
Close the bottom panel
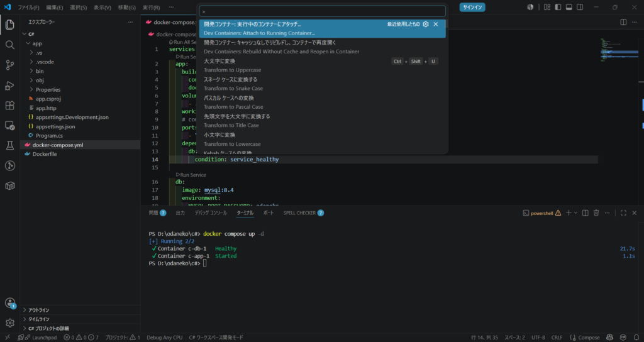[635, 212]
